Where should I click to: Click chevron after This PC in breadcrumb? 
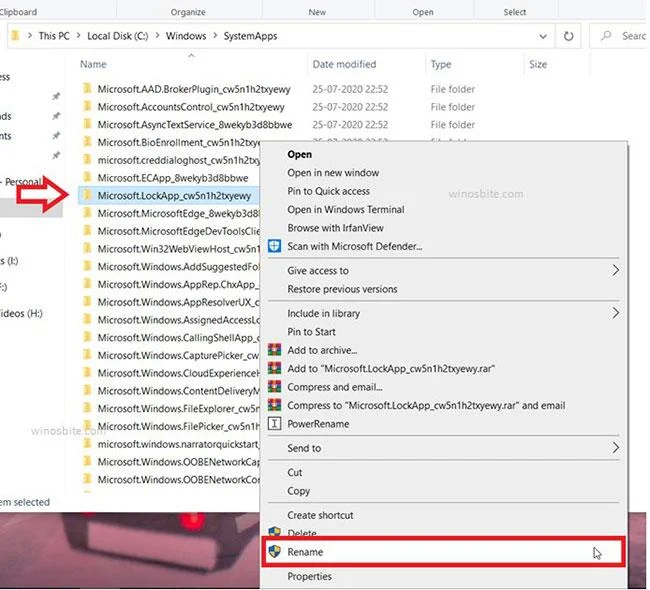pyautogui.click(x=78, y=36)
